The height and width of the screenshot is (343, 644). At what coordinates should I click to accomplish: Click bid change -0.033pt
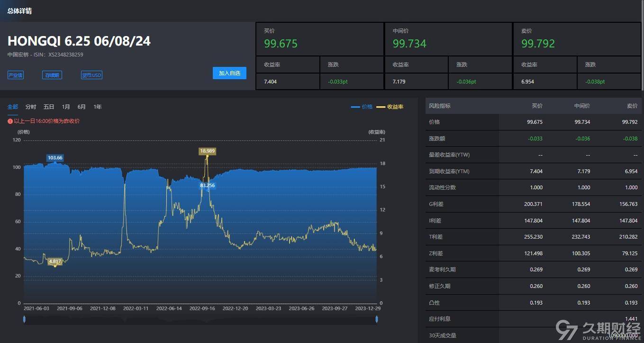338,82
